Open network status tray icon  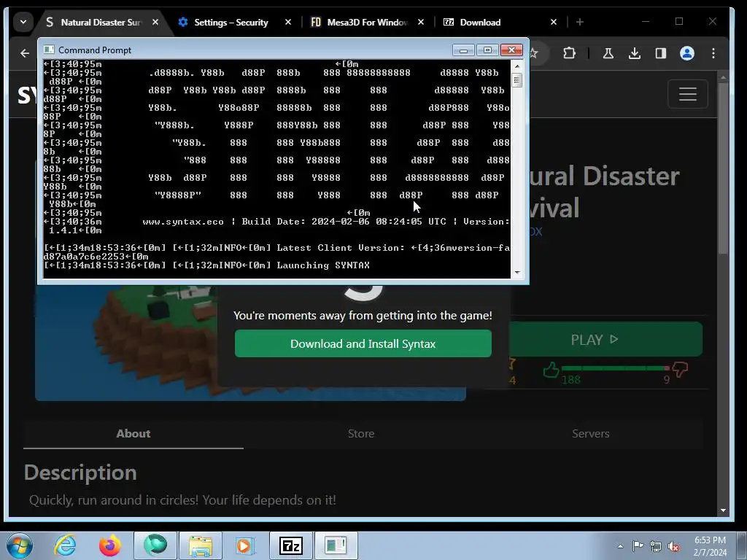(x=656, y=546)
